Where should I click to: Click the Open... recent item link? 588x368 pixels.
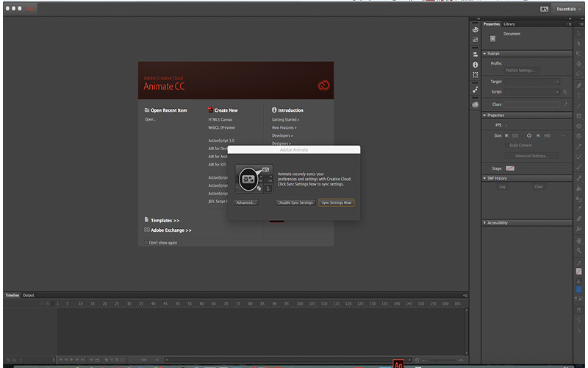click(x=150, y=119)
